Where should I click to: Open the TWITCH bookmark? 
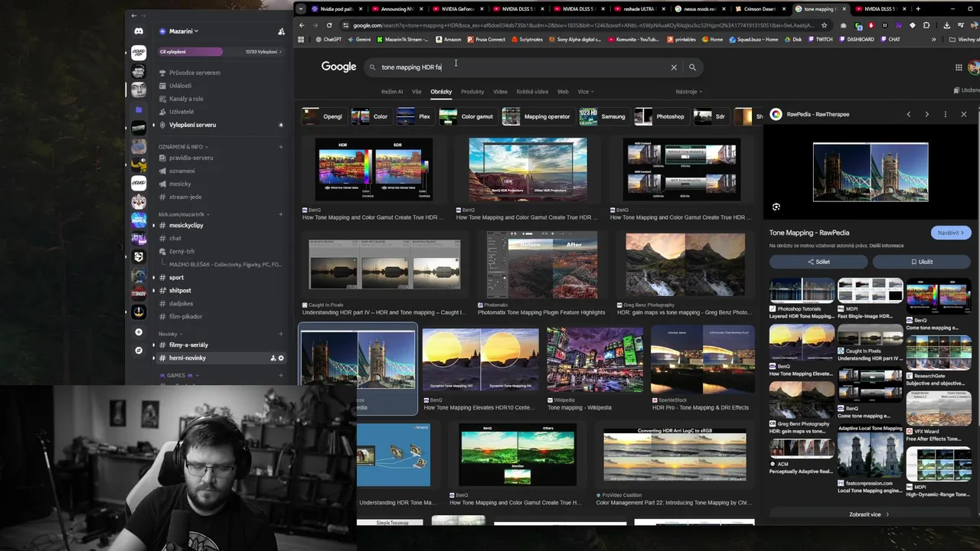point(819,39)
